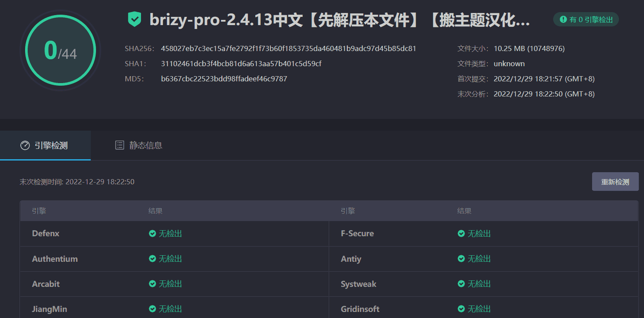
Task: Click first submission time 18:21:57
Action: pyautogui.click(x=544, y=79)
